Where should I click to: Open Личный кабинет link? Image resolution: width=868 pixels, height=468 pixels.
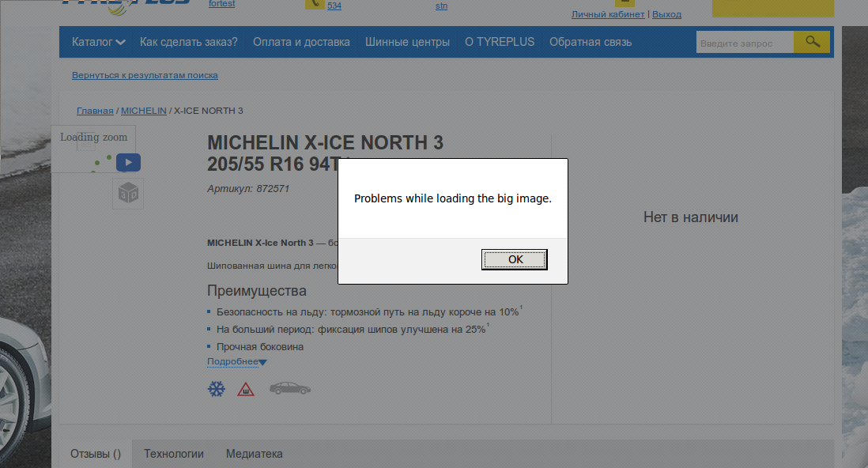[608, 14]
